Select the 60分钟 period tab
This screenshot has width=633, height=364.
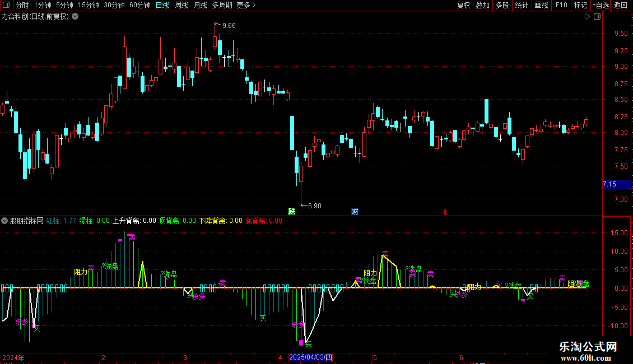[140, 5]
